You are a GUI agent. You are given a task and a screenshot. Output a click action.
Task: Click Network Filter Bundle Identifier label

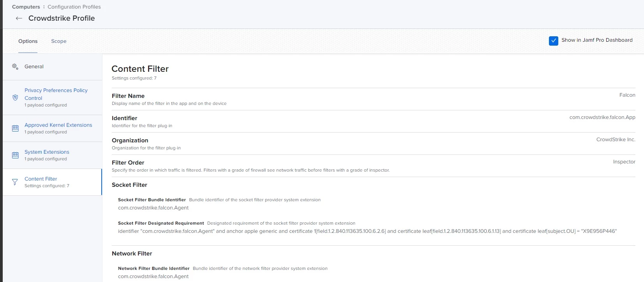(x=154, y=268)
